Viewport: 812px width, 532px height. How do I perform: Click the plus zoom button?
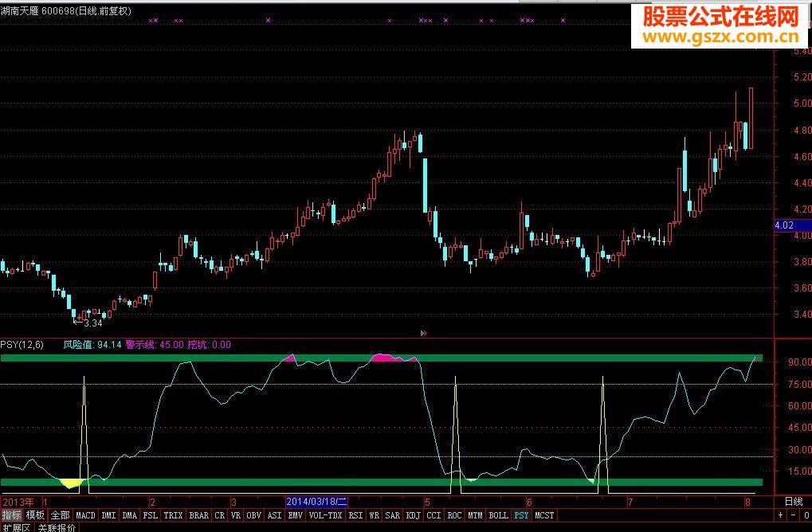click(780, 515)
